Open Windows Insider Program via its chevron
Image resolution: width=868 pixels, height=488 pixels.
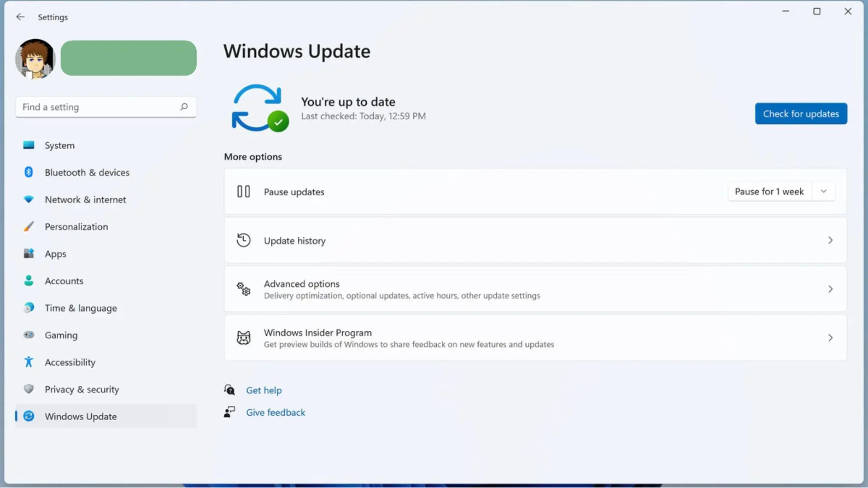(830, 338)
